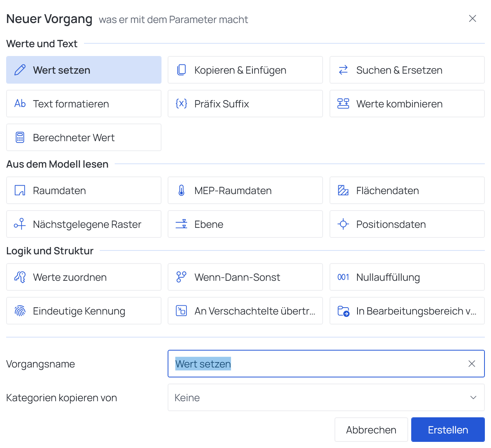This screenshot has width=491, height=448.
Task: Click the clipboard icon of Kopieren & Einfügen
Action: coord(181,70)
